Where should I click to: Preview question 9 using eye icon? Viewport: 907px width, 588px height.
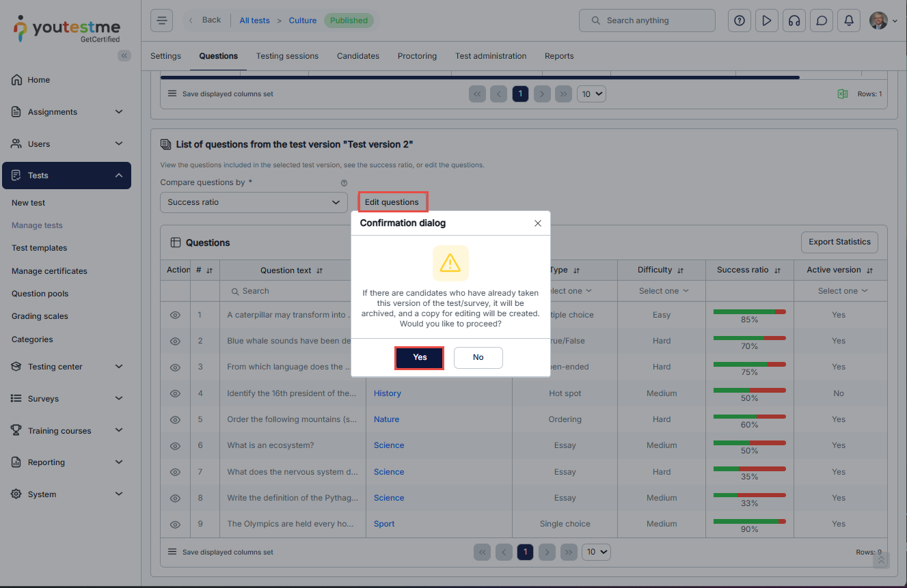175,524
